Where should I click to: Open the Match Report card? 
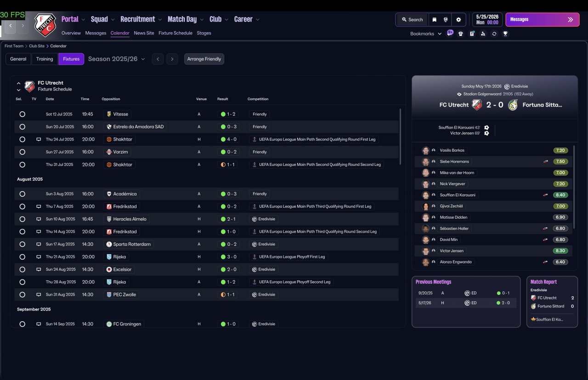coord(552,301)
